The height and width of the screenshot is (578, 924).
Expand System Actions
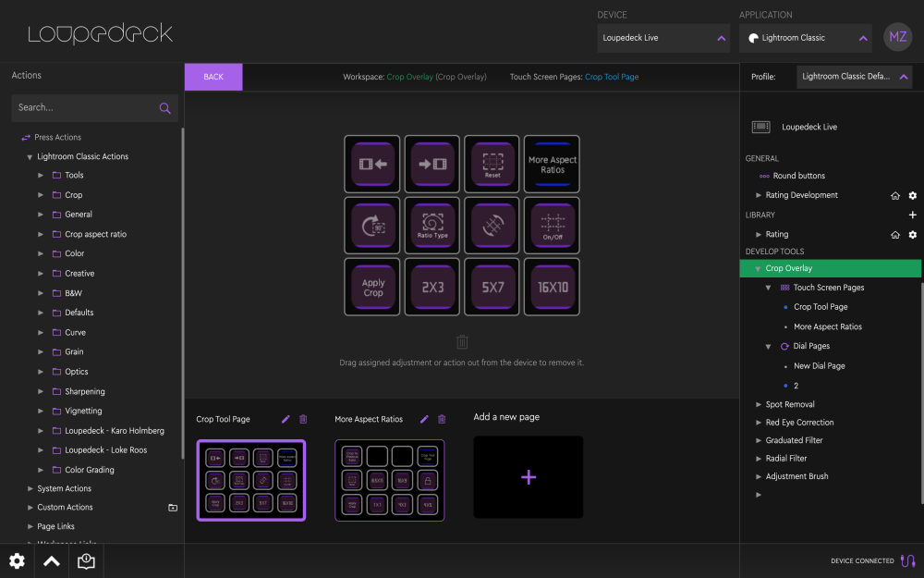point(30,488)
